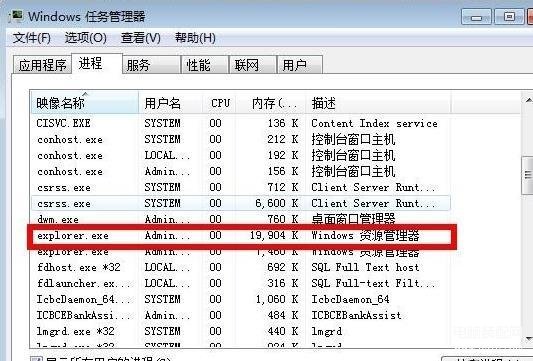
Task: Select the CISVC.EXE process
Action: 241,123
